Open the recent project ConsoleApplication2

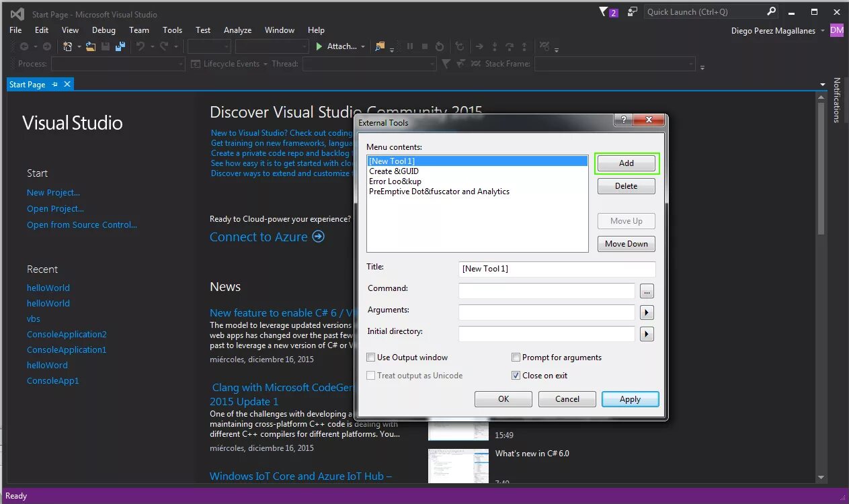[x=67, y=334]
